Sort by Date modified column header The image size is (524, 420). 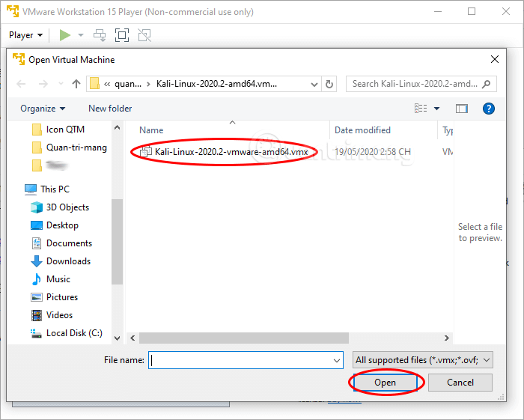point(362,130)
